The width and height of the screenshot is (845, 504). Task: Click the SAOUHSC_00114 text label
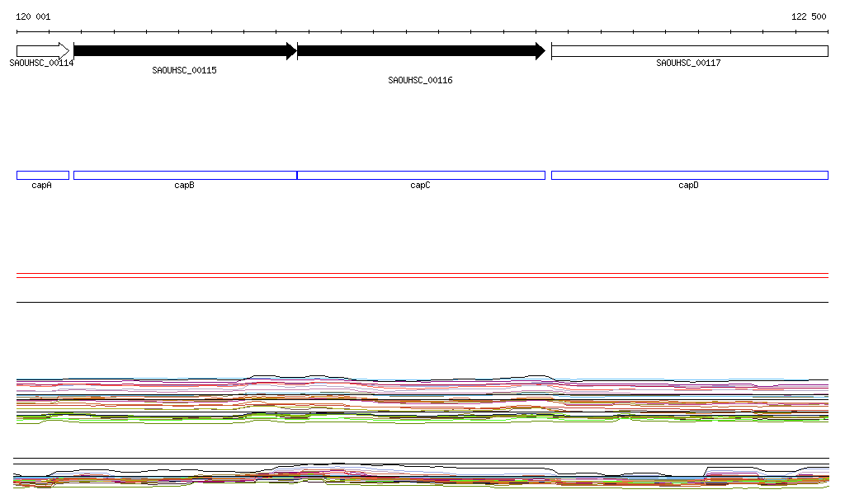[x=41, y=63]
